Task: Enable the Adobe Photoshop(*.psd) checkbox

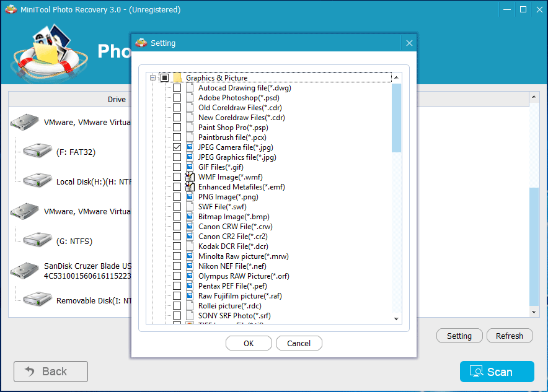Action: [177, 97]
